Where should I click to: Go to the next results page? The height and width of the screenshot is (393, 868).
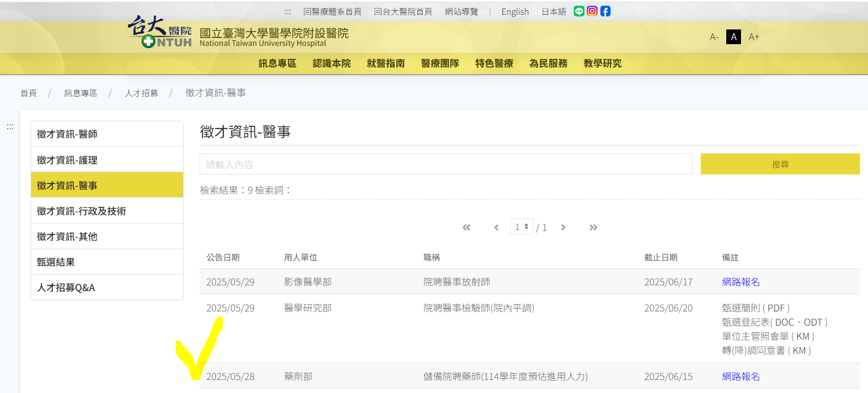[563, 227]
